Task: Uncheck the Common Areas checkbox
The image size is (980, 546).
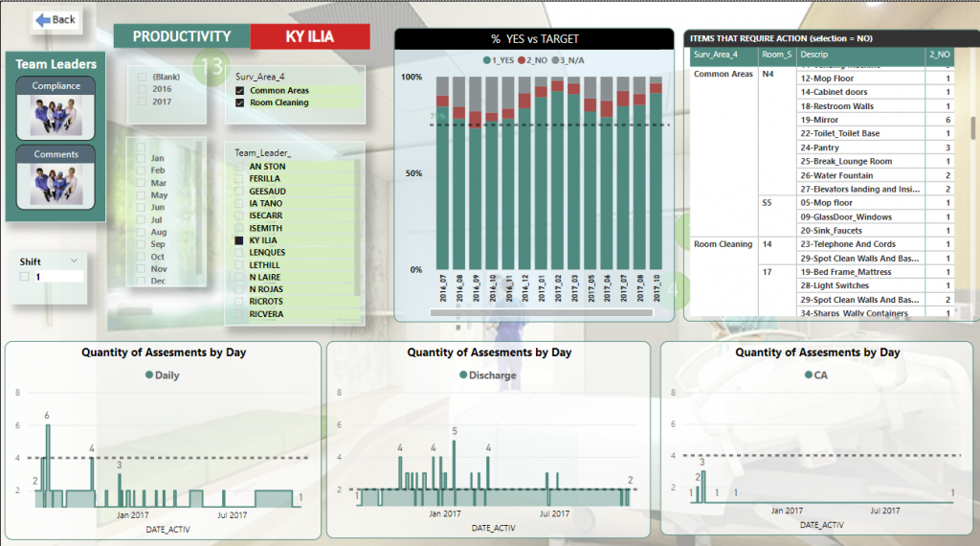Action: tap(240, 91)
